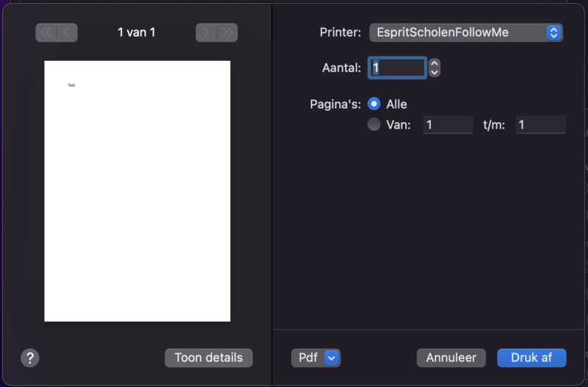Click the page preview thumbnail
The width and height of the screenshot is (588, 387).
tap(137, 191)
